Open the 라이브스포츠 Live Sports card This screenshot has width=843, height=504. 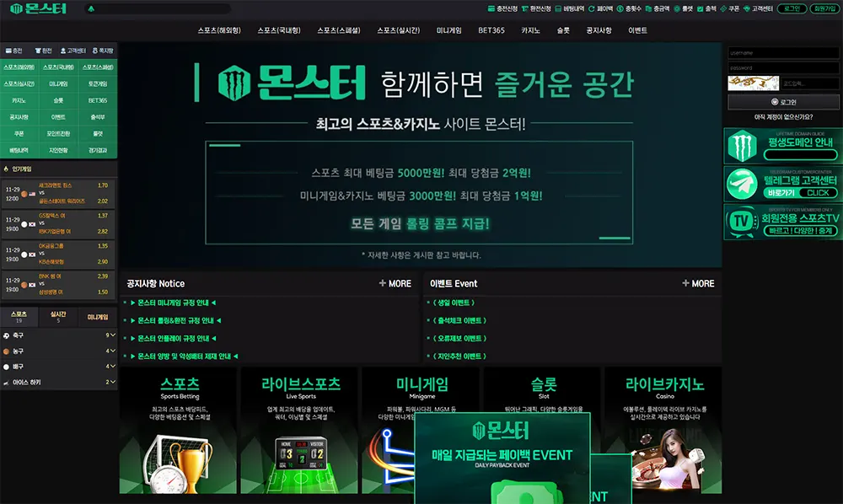click(x=301, y=431)
